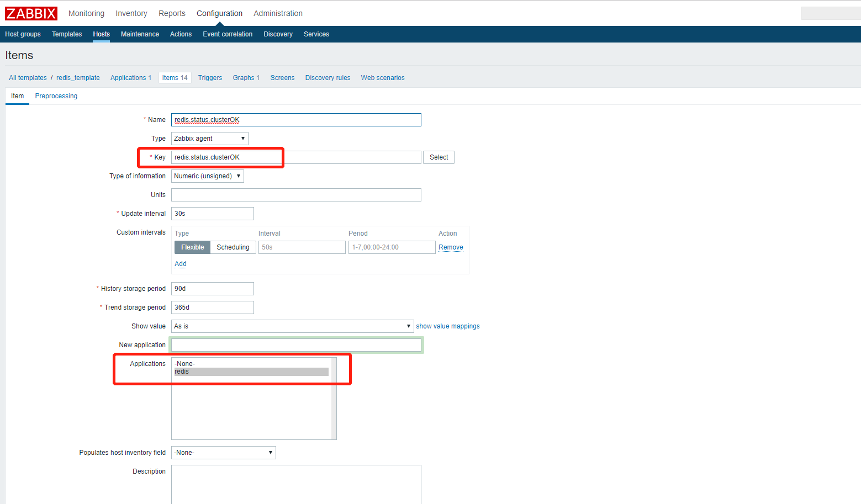Open the Monitoring menu

coord(86,13)
